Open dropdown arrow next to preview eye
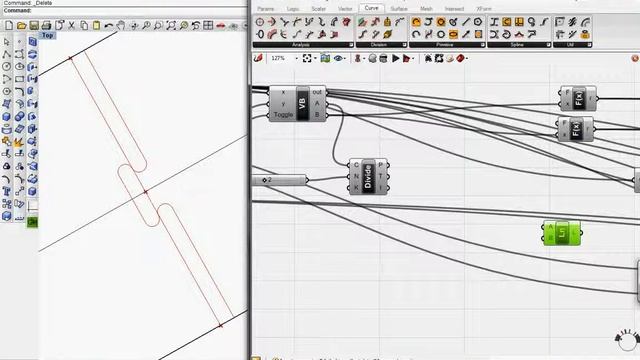Image resolution: width=640 pixels, height=360 pixels. tap(345, 59)
